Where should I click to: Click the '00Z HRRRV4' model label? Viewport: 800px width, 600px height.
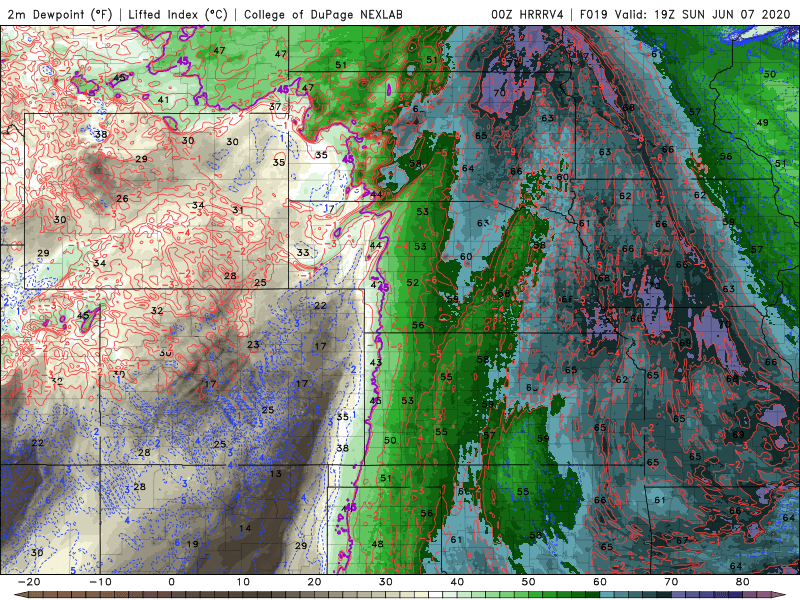527,15
